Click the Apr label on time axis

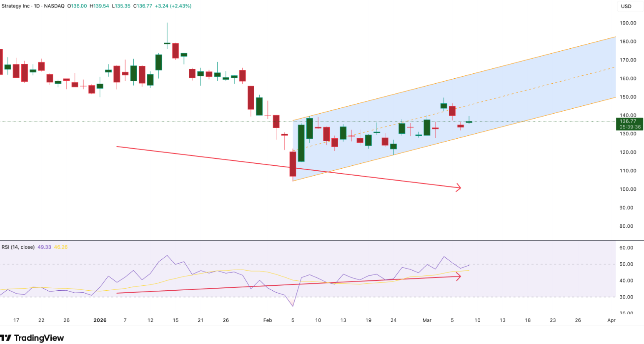pyautogui.click(x=611, y=320)
